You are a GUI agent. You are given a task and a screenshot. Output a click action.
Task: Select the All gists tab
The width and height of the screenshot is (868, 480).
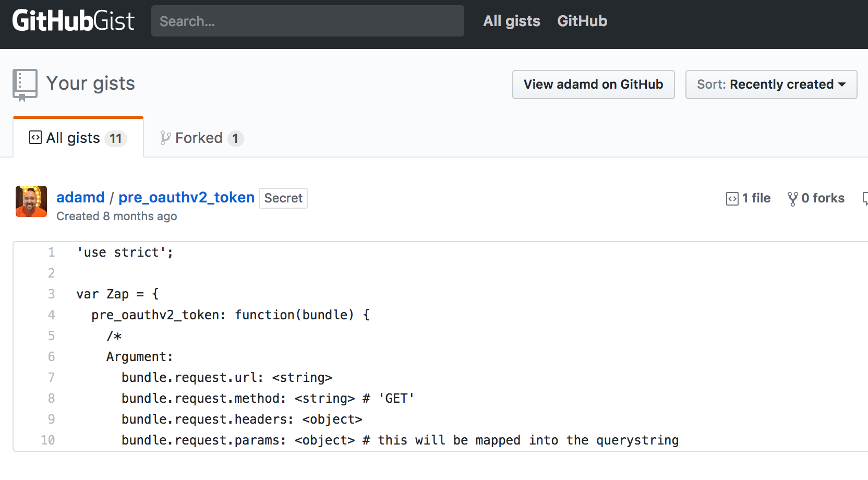click(x=78, y=138)
